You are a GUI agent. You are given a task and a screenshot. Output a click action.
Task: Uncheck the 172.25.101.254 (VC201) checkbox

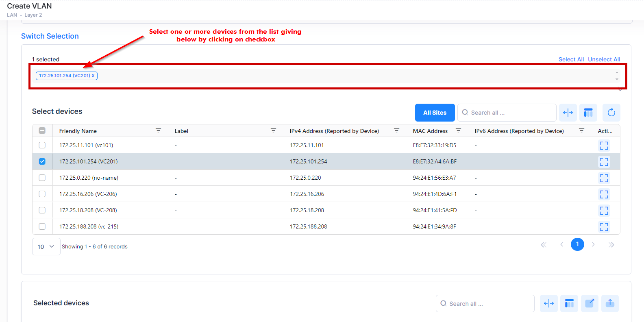point(42,161)
